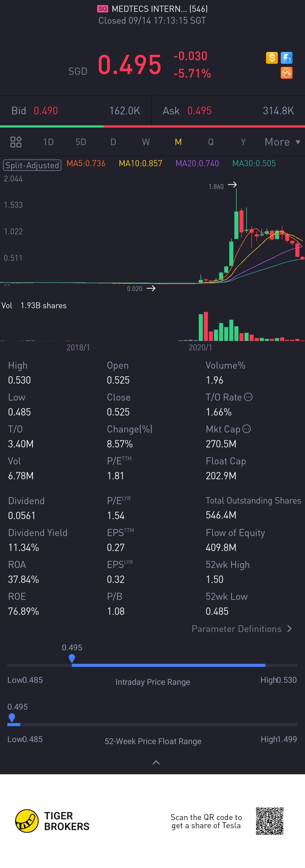Switch to the 5D chart tab
Image resolution: width=305 pixels, height=868 pixels.
pyautogui.click(x=81, y=142)
